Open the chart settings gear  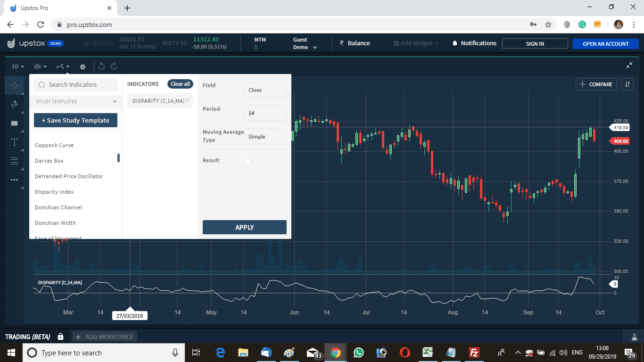click(x=83, y=66)
